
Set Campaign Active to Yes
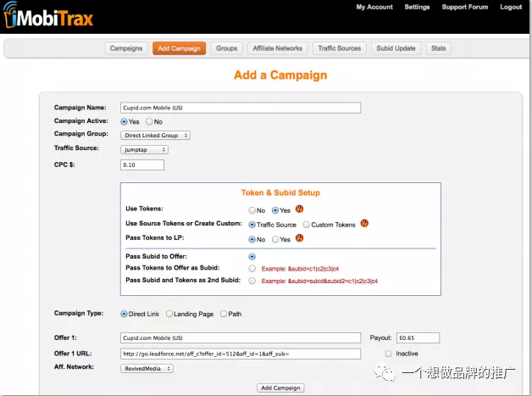point(125,121)
